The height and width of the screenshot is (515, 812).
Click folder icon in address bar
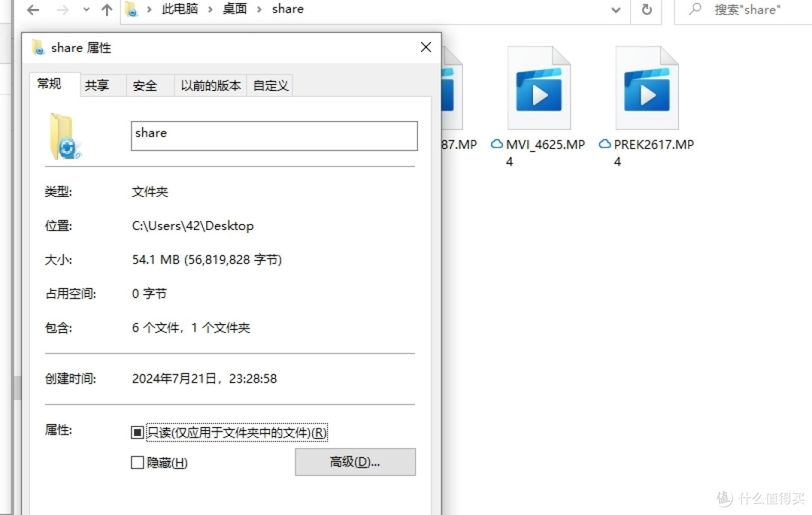click(132, 9)
